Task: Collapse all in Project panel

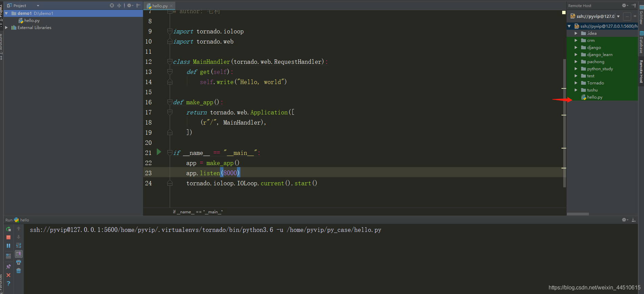Action: 119,5
